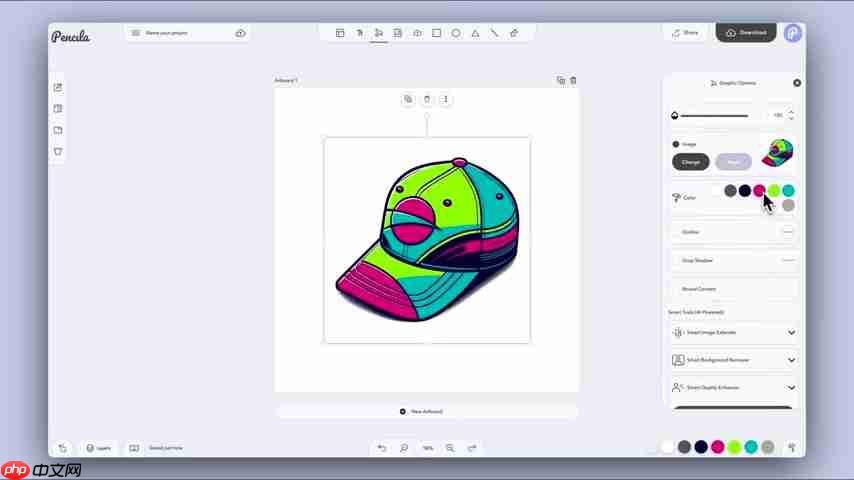This screenshot has height=480, width=854.
Task: Click the zoom out magnifier icon
Action: tap(404, 448)
